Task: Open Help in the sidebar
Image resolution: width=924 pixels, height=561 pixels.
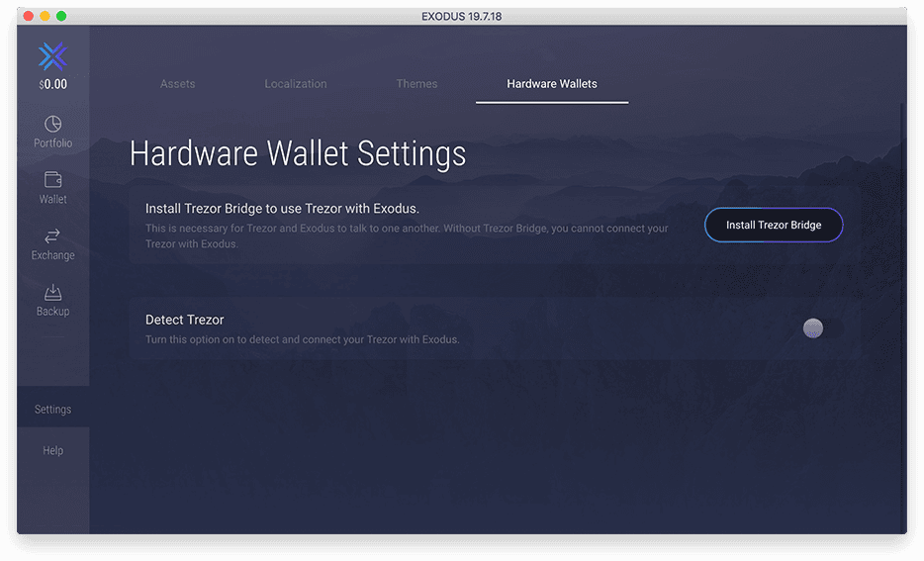Action: (52, 450)
